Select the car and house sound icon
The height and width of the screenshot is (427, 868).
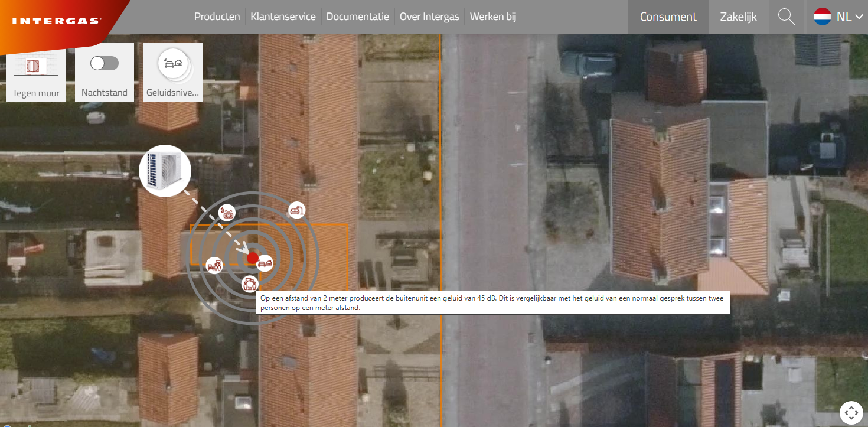(265, 262)
